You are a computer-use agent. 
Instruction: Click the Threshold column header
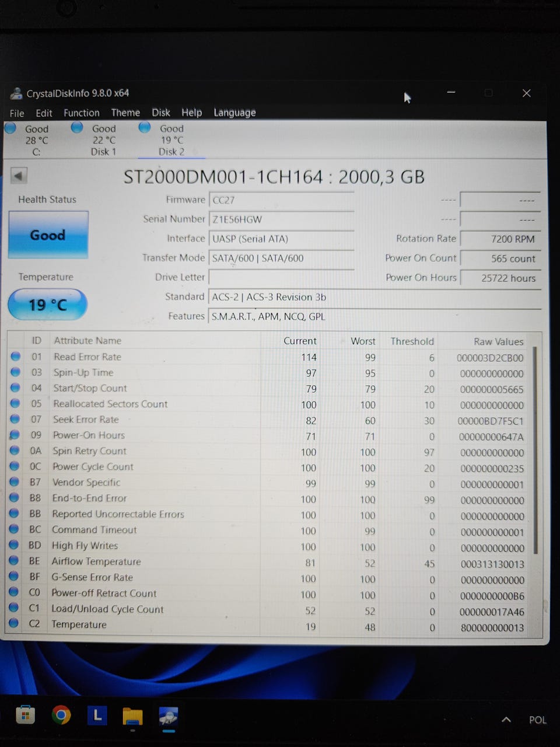click(x=412, y=341)
